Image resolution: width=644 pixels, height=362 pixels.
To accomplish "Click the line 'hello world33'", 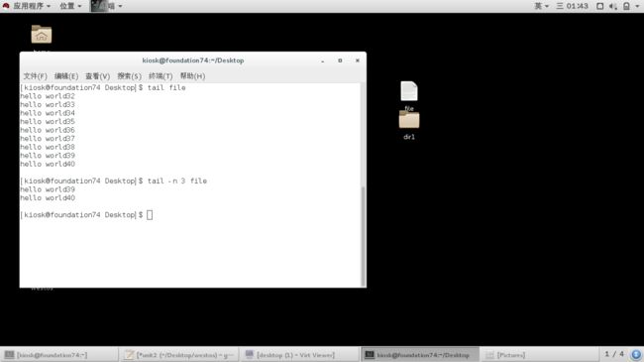I will tap(48, 104).
